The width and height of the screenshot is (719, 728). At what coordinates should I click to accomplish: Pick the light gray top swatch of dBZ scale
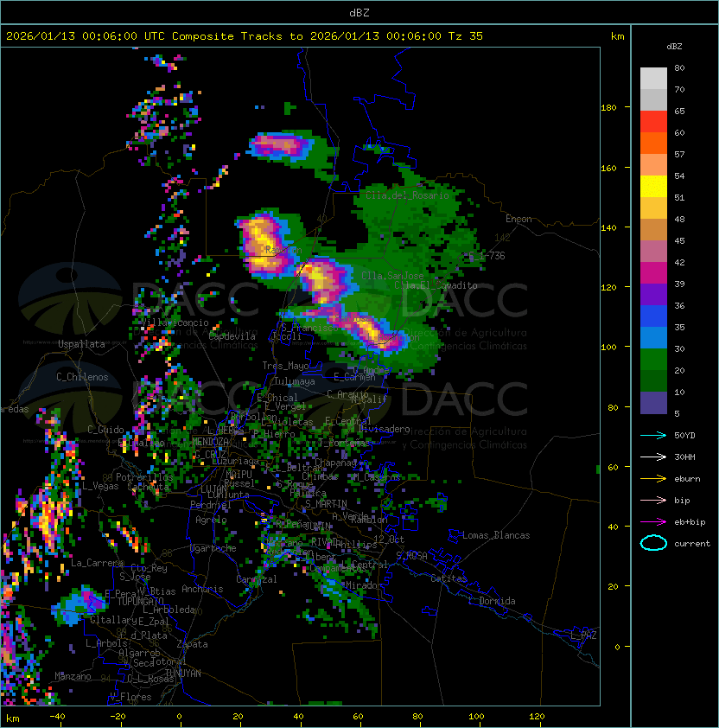coord(653,79)
